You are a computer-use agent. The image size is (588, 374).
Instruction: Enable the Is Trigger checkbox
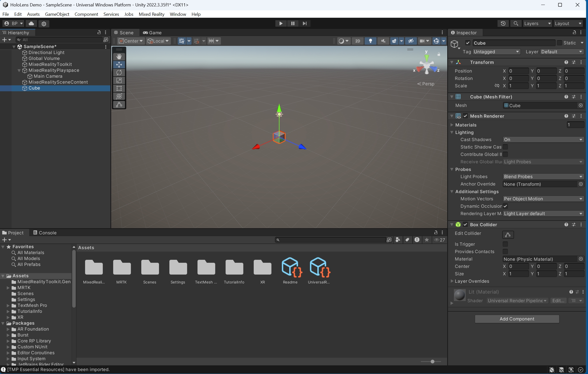pyautogui.click(x=505, y=244)
